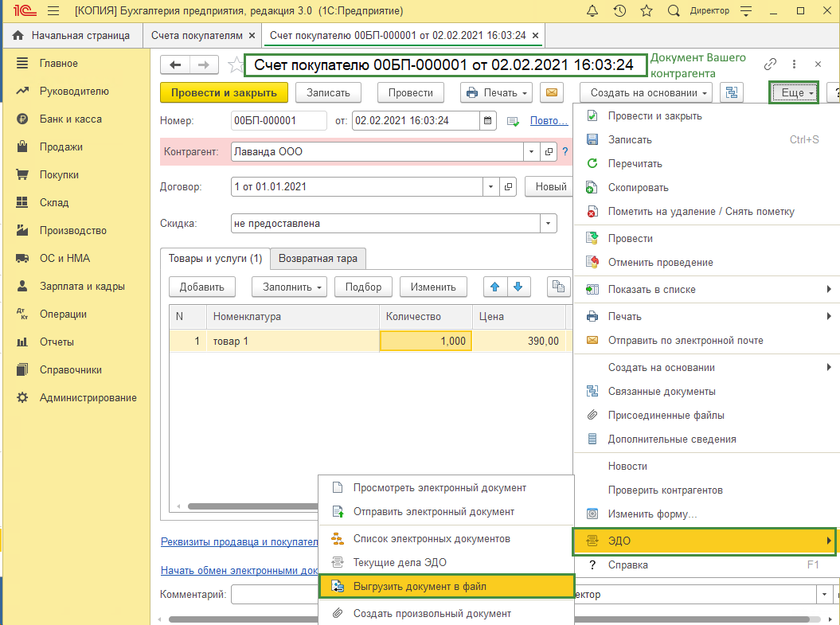This screenshot has width=840, height=625.
Task: Choose Изменить форму menu item
Action: (x=706, y=514)
